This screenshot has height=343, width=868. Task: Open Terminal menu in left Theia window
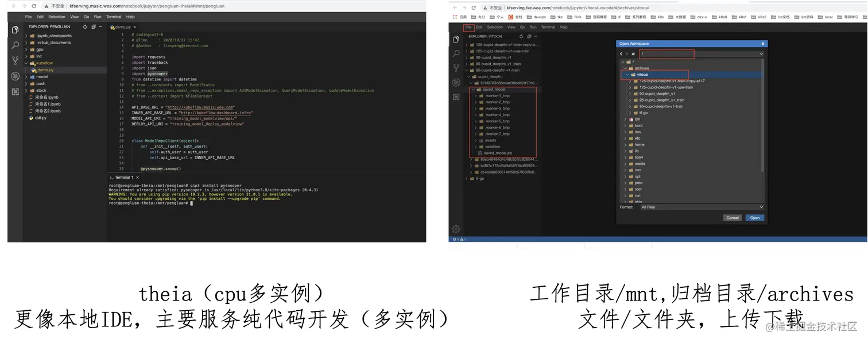114,17
